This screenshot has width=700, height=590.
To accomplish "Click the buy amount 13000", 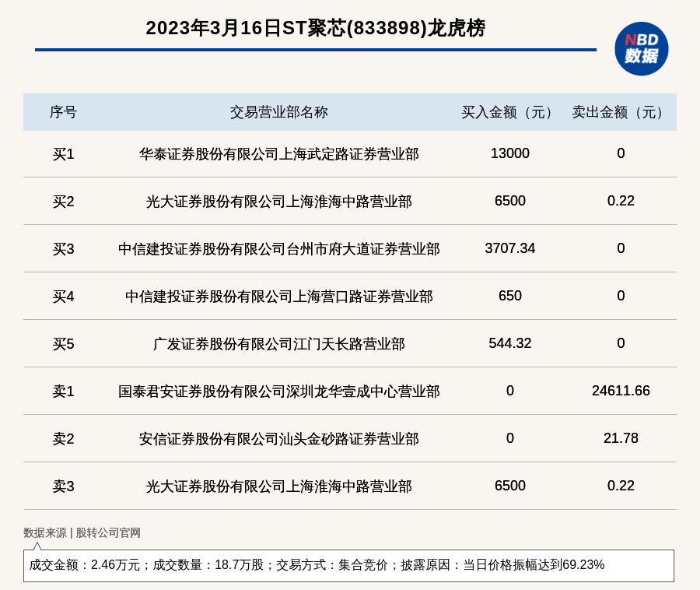I will [509, 153].
